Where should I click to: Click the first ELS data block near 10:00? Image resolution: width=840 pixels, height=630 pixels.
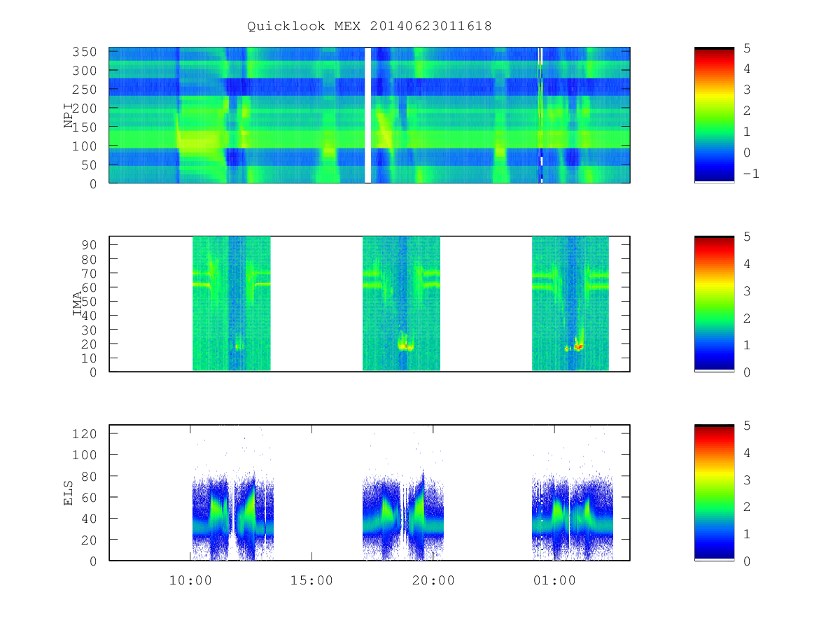232,518
